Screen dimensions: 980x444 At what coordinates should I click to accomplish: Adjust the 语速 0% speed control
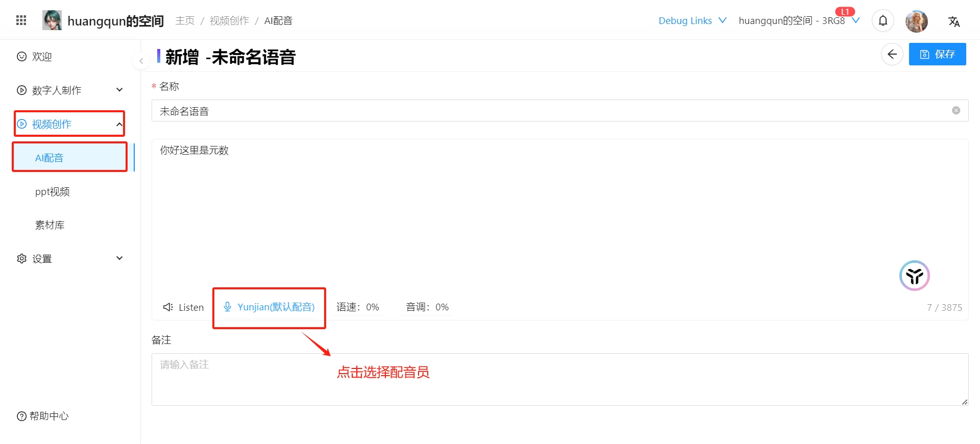tap(358, 307)
